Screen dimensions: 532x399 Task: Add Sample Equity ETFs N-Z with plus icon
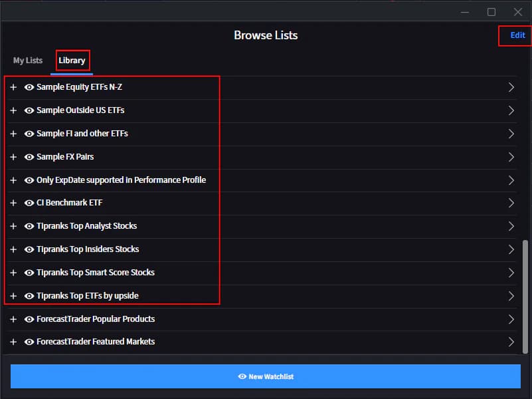[x=13, y=87]
